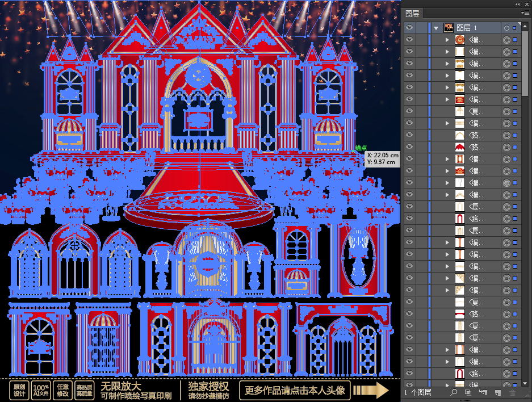Hide the red canopy path with its eye
532x402 pixels.
click(x=409, y=147)
